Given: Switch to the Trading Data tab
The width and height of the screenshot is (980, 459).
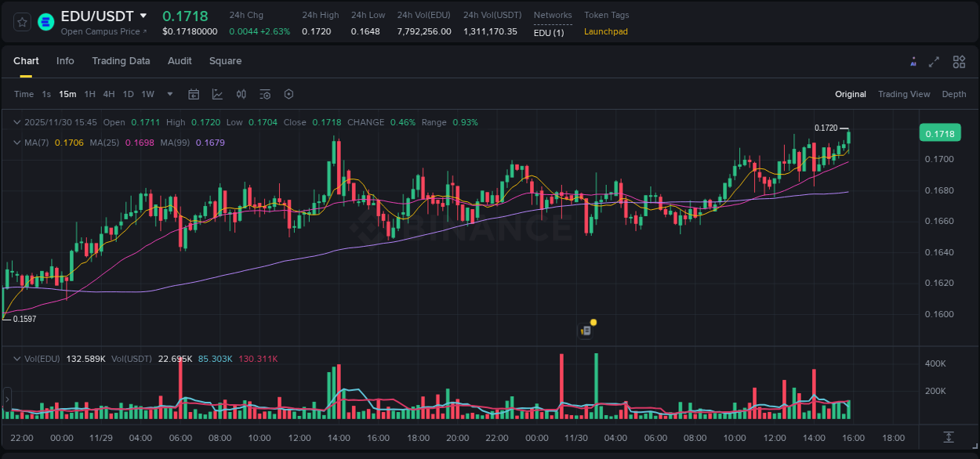Looking at the screenshot, I should (x=121, y=60).
